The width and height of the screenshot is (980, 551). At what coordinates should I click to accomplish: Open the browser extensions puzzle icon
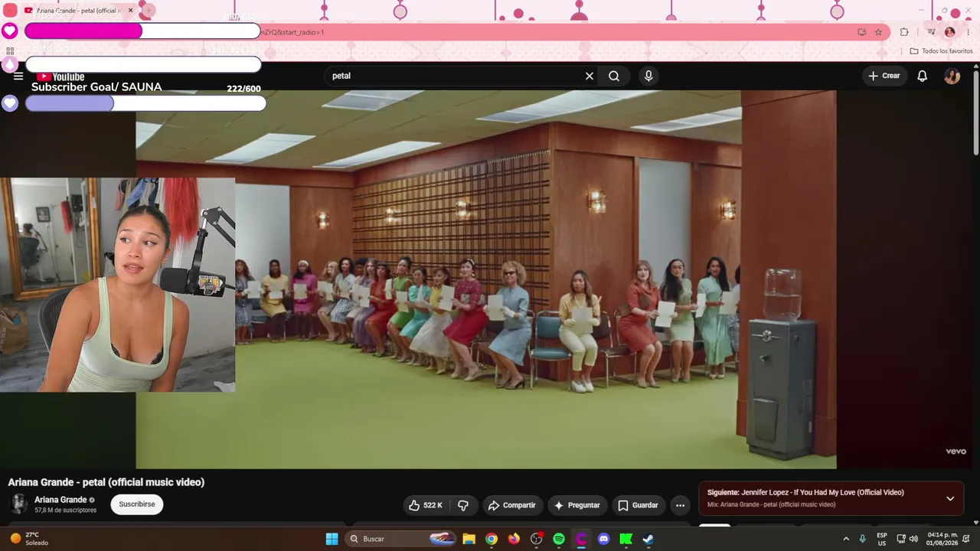click(904, 32)
